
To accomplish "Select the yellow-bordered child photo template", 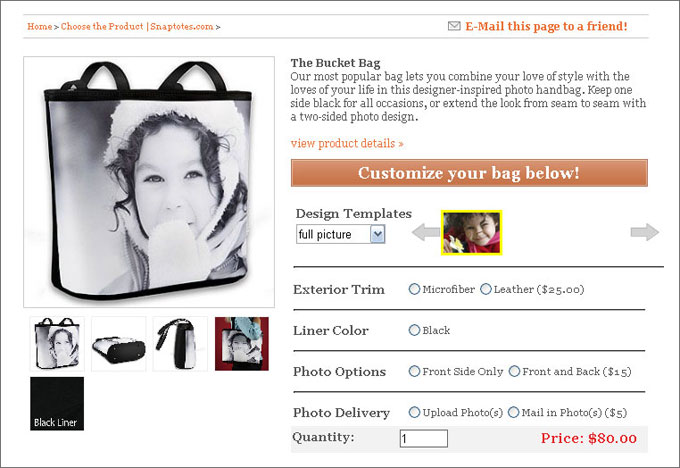I will click(x=471, y=232).
